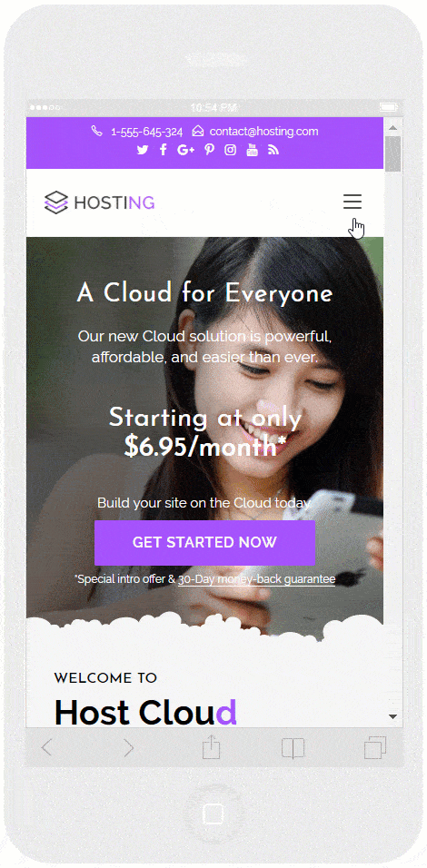Click the vertical scrollbar thumb
This screenshot has height=868, width=427.
(393, 153)
